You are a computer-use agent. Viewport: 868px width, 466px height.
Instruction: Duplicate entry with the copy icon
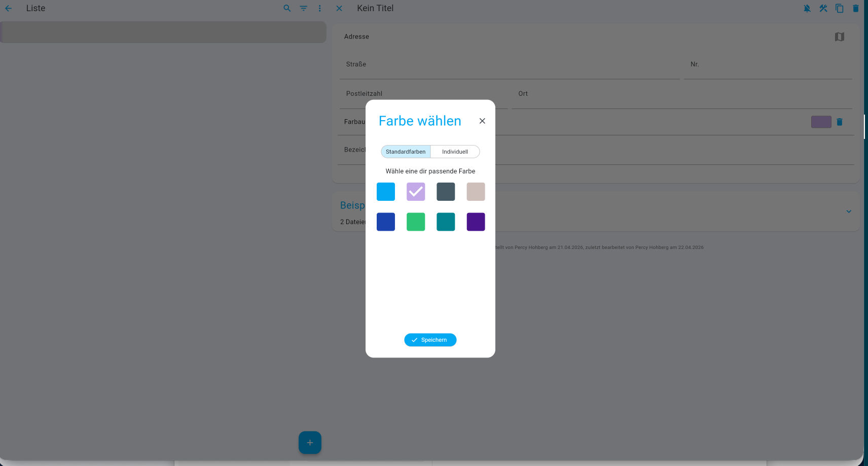pyautogui.click(x=840, y=8)
